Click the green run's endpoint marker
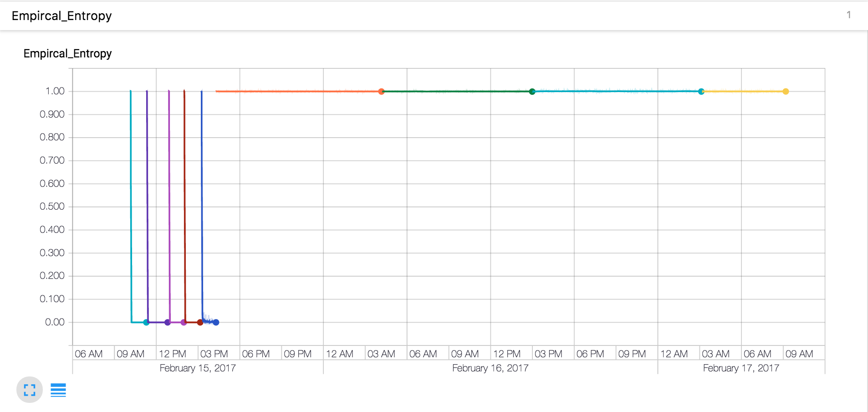Image resolution: width=868 pixels, height=412 pixels. 532,92
